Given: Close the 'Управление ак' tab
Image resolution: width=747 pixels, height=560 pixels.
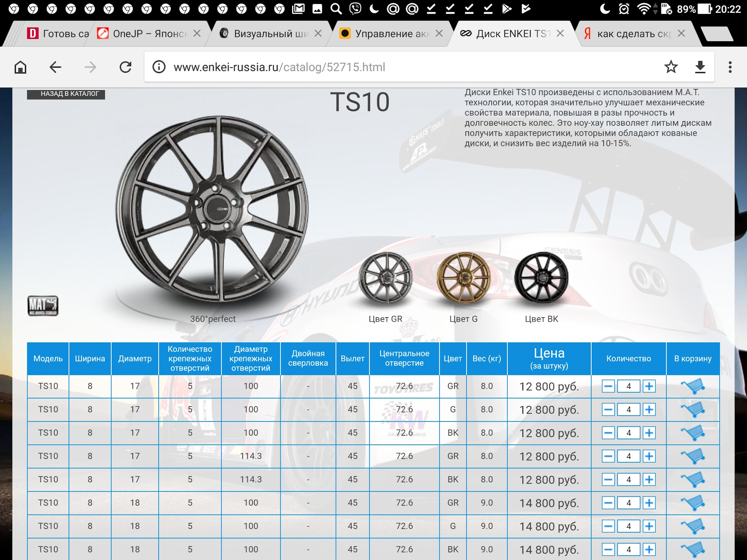Looking at the screenshot, I should [439, 33].
